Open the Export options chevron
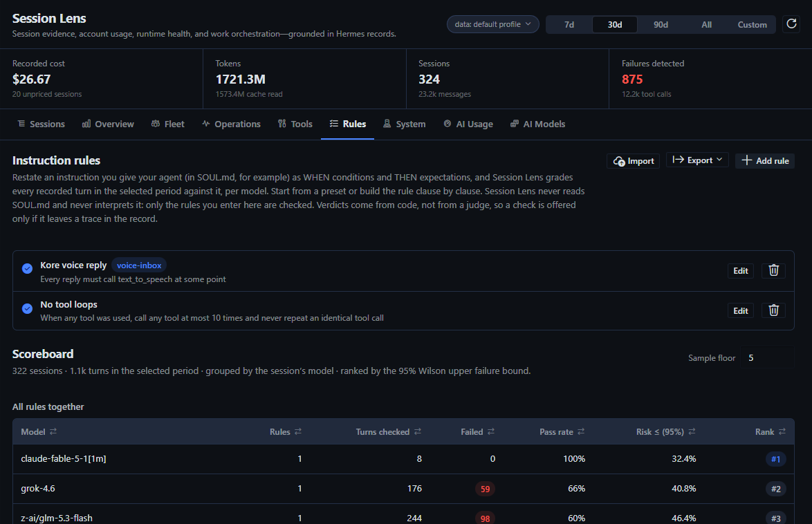812x524 pixels. point(719,160)
